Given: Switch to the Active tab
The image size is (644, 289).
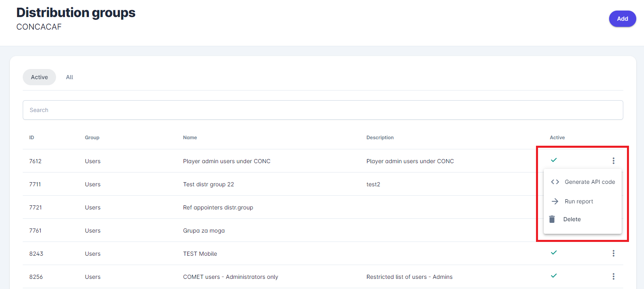Looking at the screenshot, I should point(39,77).
